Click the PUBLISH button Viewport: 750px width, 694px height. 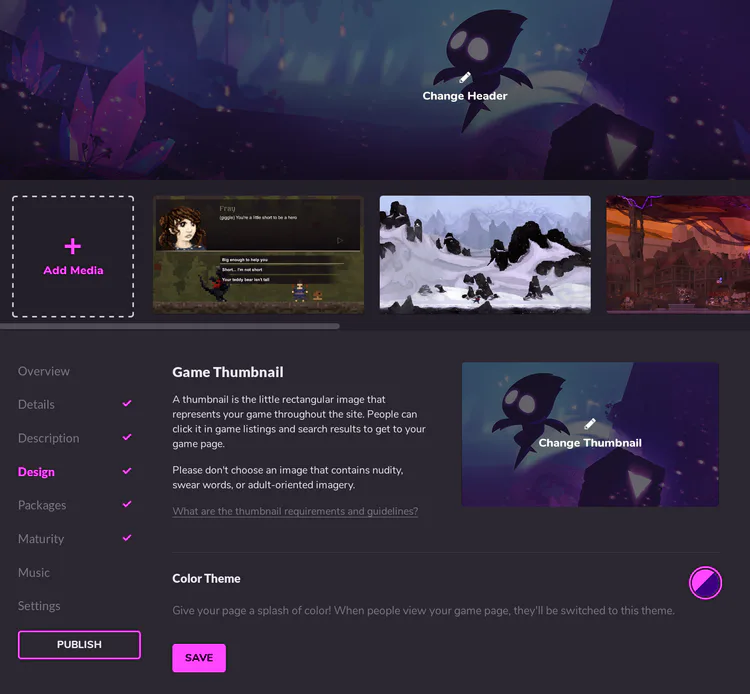[x=79, y=645]
